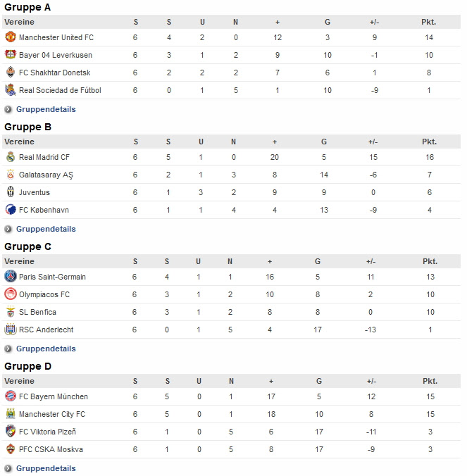Click the Olympiacos FC red logo
The height and width of the screenshot is (476, 467).
click(x=11, y=294)
